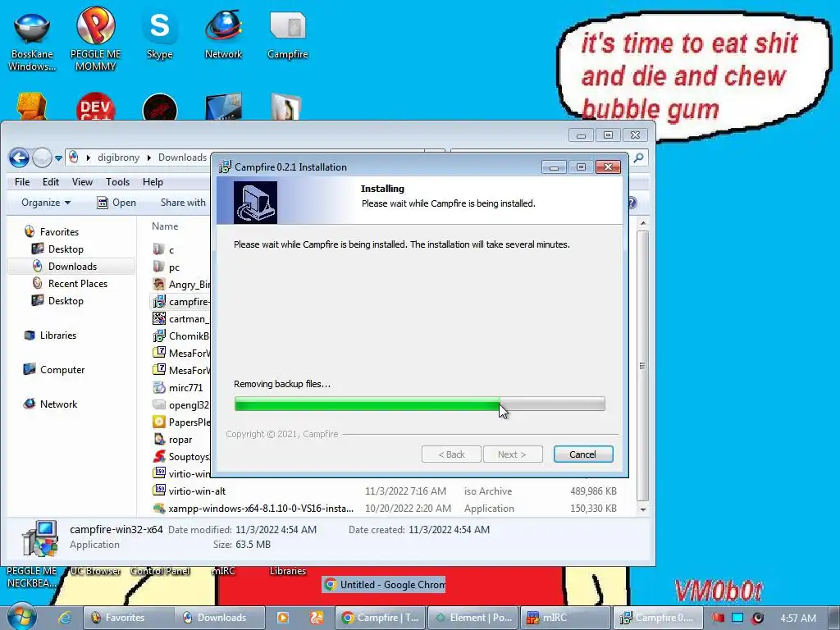Image resolution: width=840 pixels, height=630 pixels.
Task: Click the Downloads breadcrumb in address bar
Action: [182, 157]
